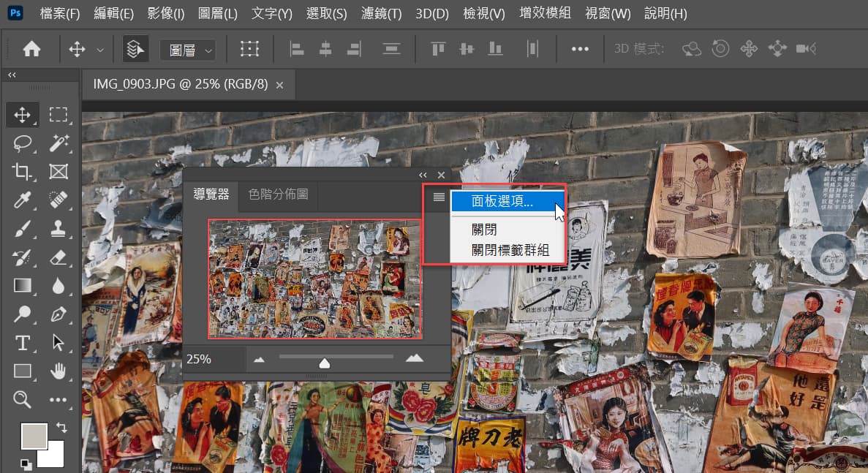Select the Lasso tool
This screenshot has height=473, width=868.
[22, 143]
